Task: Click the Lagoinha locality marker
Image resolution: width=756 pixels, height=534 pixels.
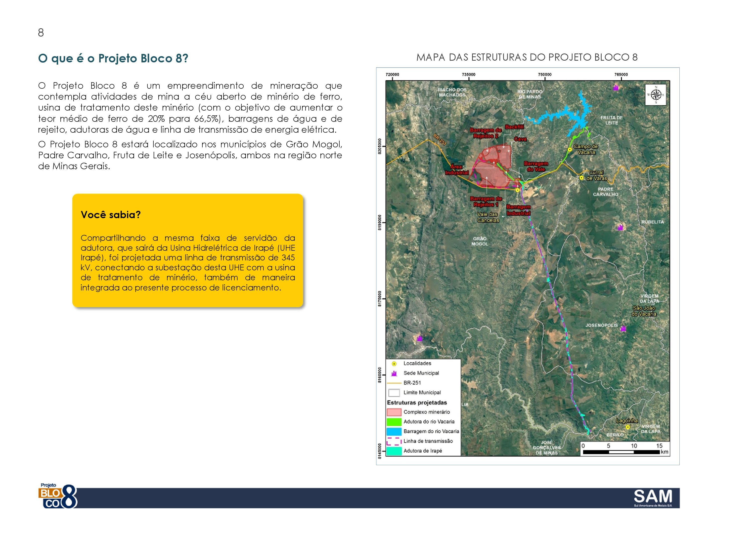Action: point(627,427)
